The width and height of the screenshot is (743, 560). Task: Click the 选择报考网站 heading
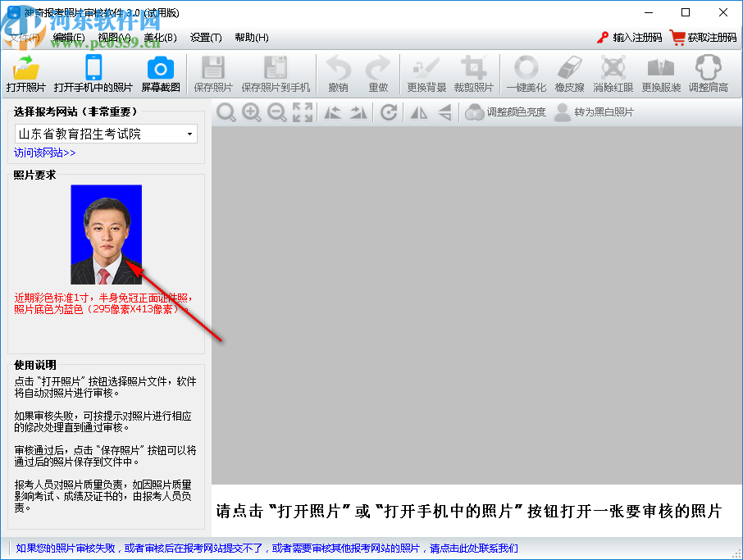(75, 112)
